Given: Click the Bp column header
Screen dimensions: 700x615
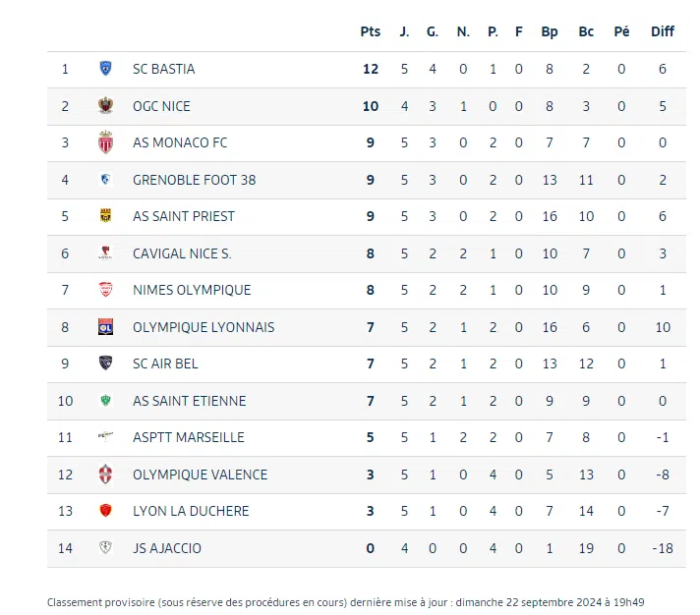Looking at the screenshot, I should pos(550,31).
